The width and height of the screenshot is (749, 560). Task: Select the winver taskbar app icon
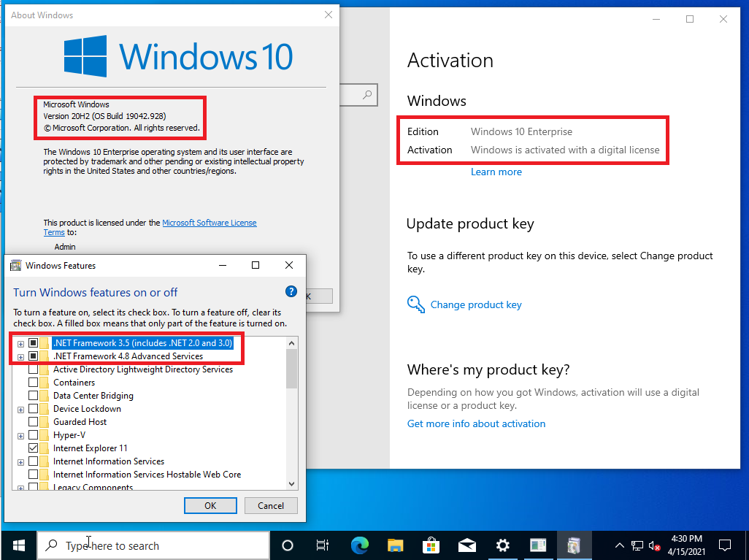[538, 545]
